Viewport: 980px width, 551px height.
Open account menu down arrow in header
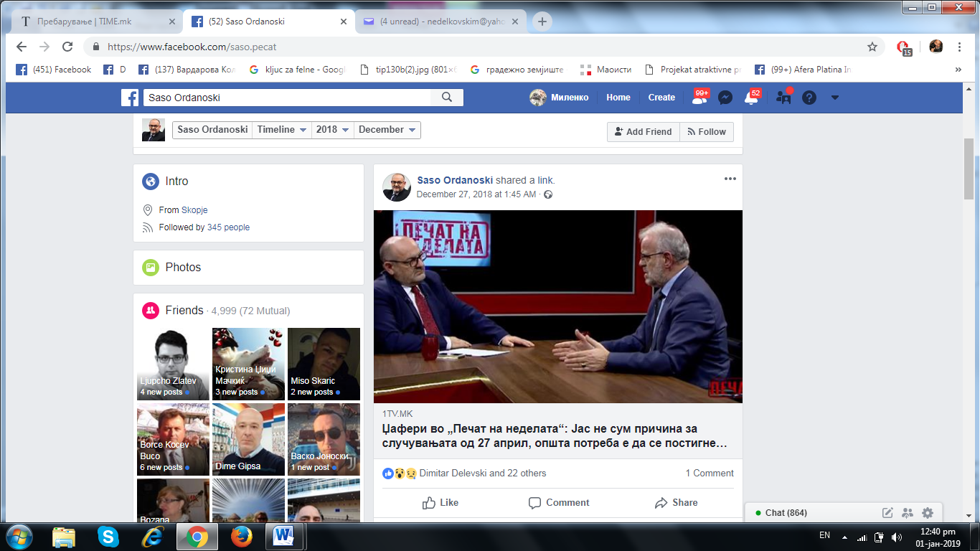tap(835, 98)
